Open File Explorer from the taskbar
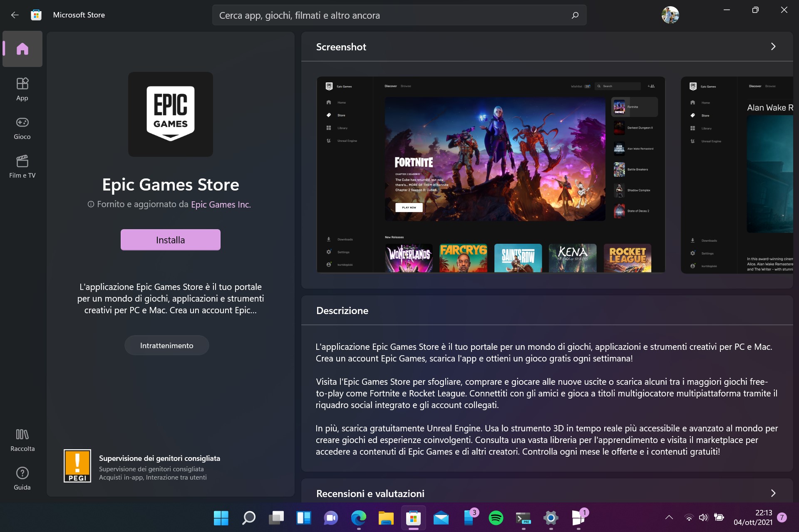This screenshot has height=532, width=799. point(386,518)
